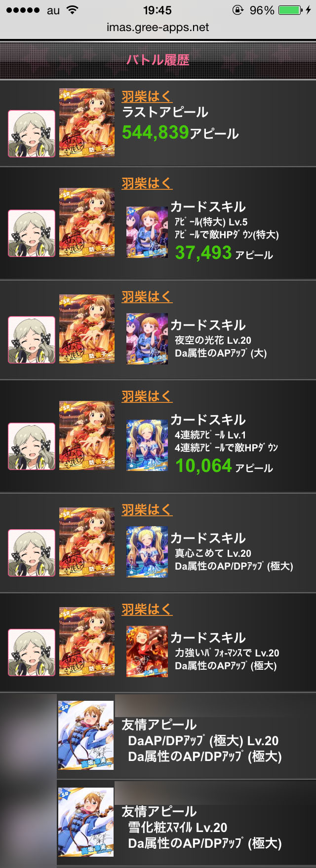The height and width of the screenshot is (868, 316).
Task: Tap 羽柴はく link in 力強いパフォーマンスで row
Action: click(x=147, y=609)
